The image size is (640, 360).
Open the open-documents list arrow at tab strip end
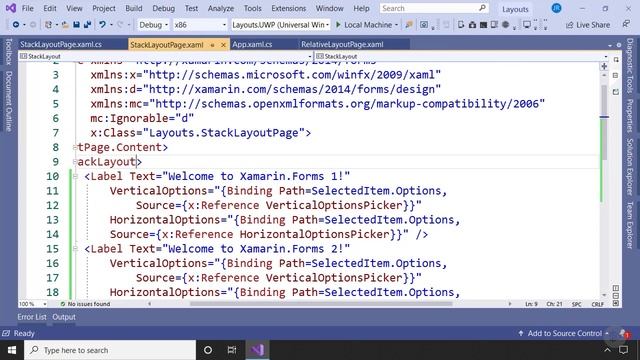(x=610, y=45)
